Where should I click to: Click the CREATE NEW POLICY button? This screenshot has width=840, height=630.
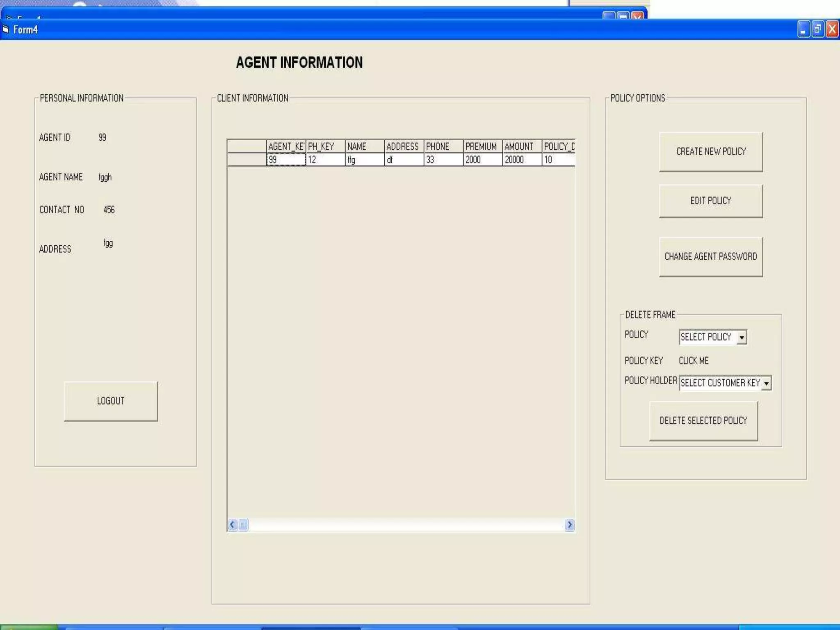pyautogui.click(x=710, y=151)
